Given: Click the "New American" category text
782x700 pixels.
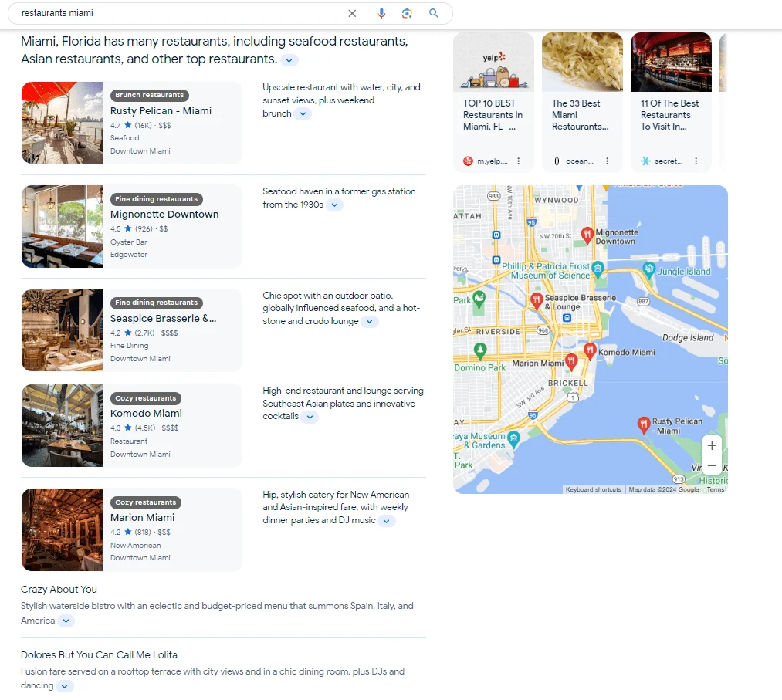Looking at the screenshot, I should click(136, 546).
